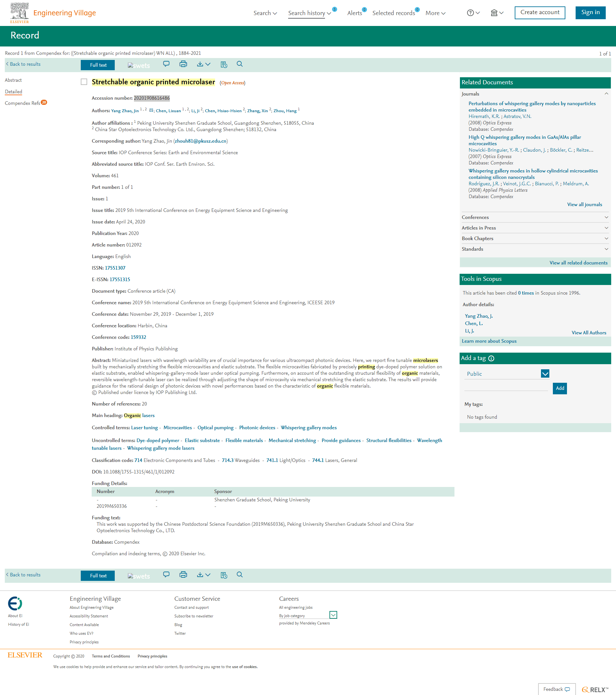Open the help question mark icon menu

[473, 13]
